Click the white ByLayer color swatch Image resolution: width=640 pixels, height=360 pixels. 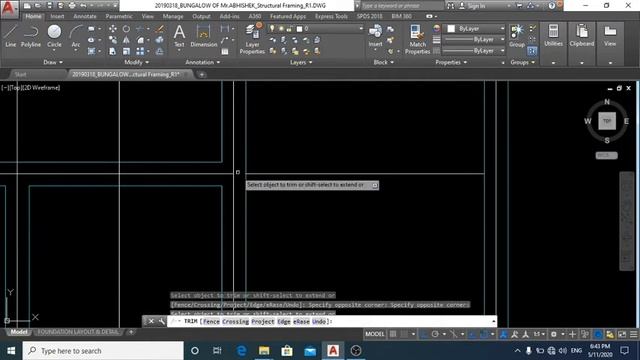(x=451, y=29)
